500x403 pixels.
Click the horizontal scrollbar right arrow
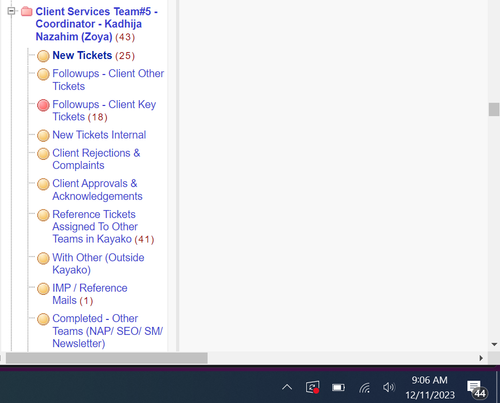[481, 358]
